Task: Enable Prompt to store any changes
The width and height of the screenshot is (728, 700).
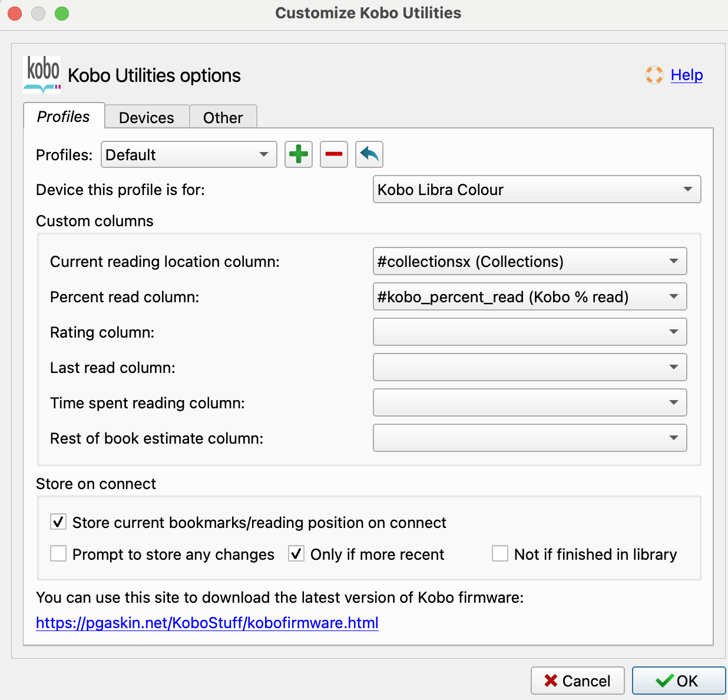Action: point(58,554)
